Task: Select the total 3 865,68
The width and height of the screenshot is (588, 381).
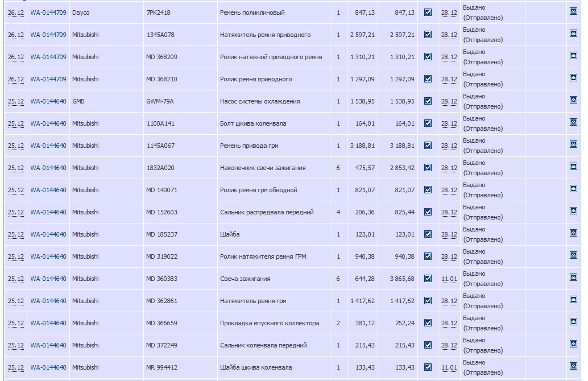Action: point(402,279)
